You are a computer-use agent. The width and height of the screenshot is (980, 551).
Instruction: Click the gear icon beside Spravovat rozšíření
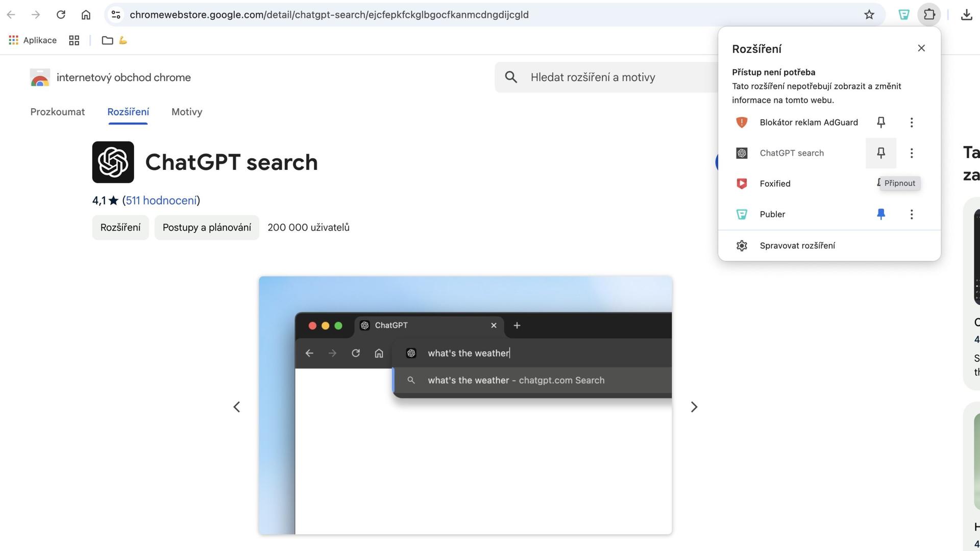(x=742, y=246)
